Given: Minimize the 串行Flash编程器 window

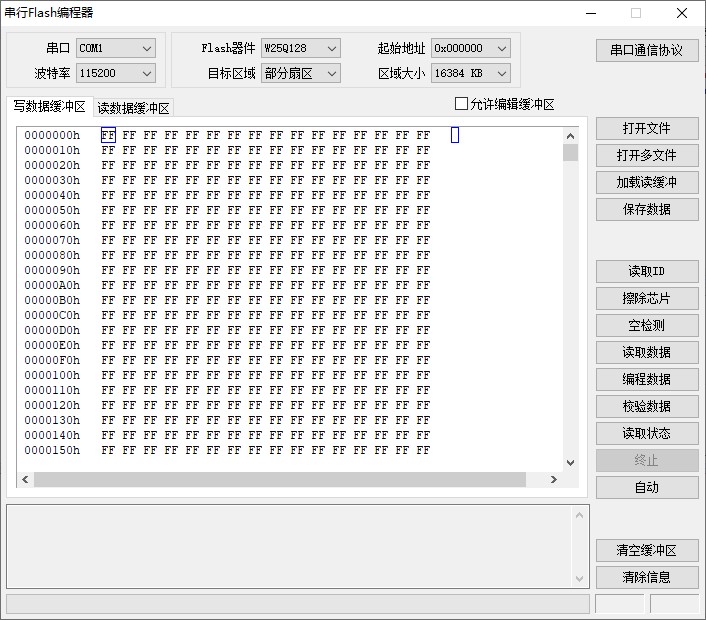Looking at the screenshot, I should pyautogui.click(x=591, y=14).
